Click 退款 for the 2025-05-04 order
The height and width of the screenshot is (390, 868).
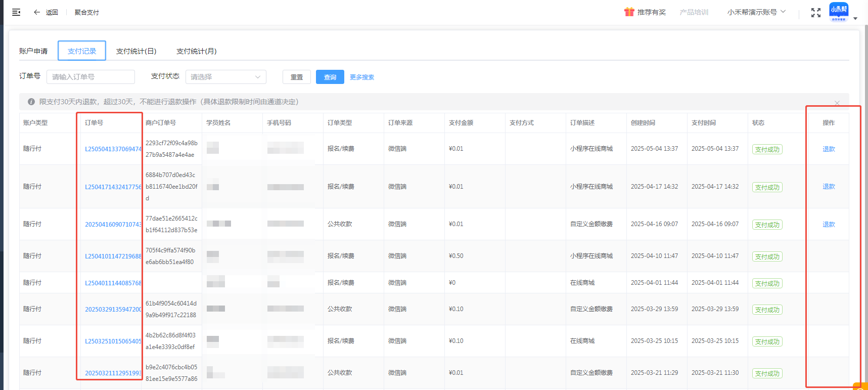pyautogui.click(x=829, y=149)
